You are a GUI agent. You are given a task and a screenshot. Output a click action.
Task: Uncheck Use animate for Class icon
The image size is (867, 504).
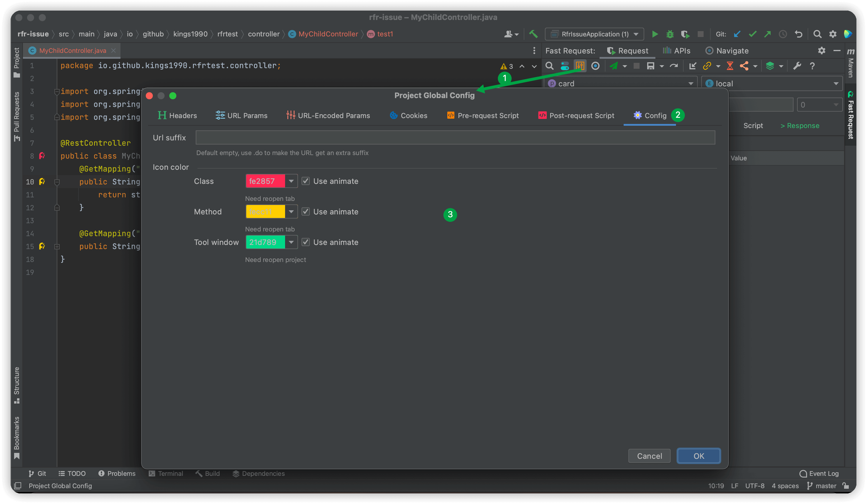click(x=306, y=181)
